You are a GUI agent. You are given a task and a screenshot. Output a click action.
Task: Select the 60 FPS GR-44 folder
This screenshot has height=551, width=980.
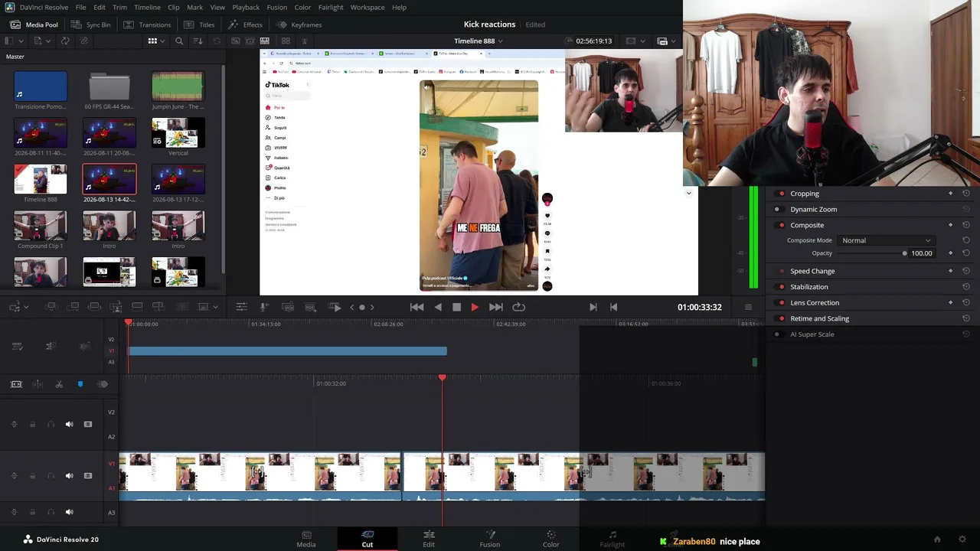[x=109, y=86]
